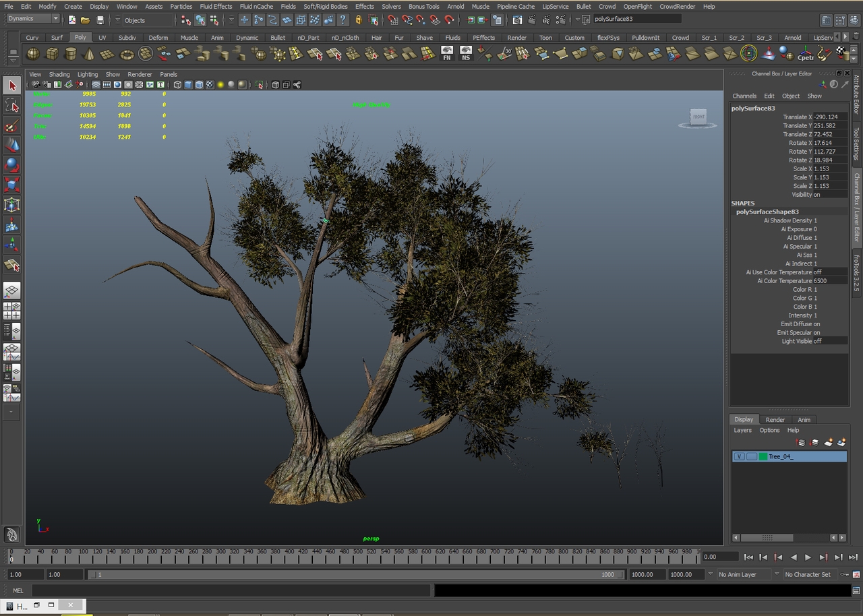Create a polygon cylinder from shelf
Image resolution: width=863 pixels, height=616 pixels.
tap(70, 53)
